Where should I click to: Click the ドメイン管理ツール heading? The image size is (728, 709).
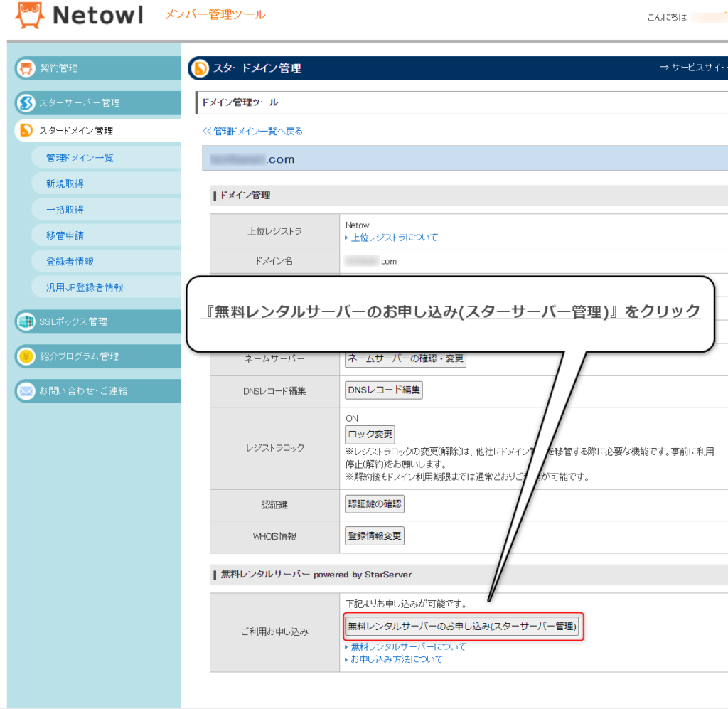pos(240,102)
